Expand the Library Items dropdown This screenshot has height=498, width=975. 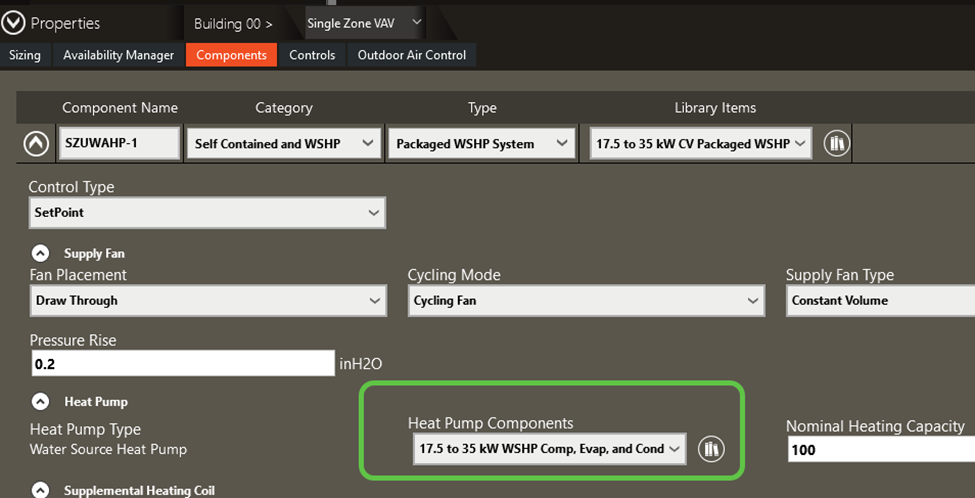point(701,144)
